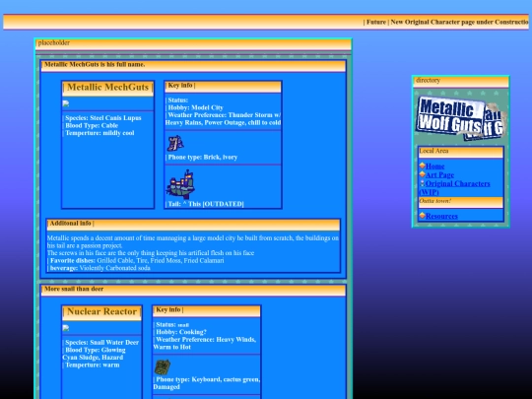Click 'Metallic MechGuts is his full name' caption
532x399 pixels.
(x=95, y=64)
